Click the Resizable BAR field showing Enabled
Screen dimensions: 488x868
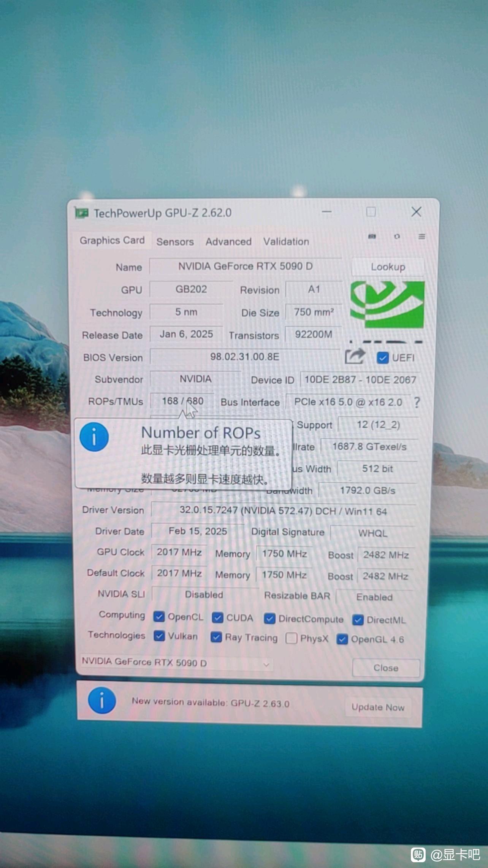(374, 597)
